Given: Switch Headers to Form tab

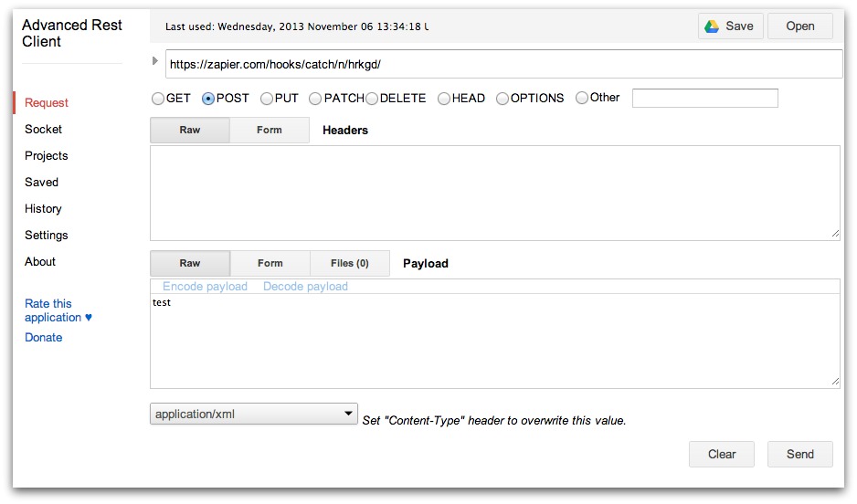Looking at the screenshot, I should coord(270,130).
